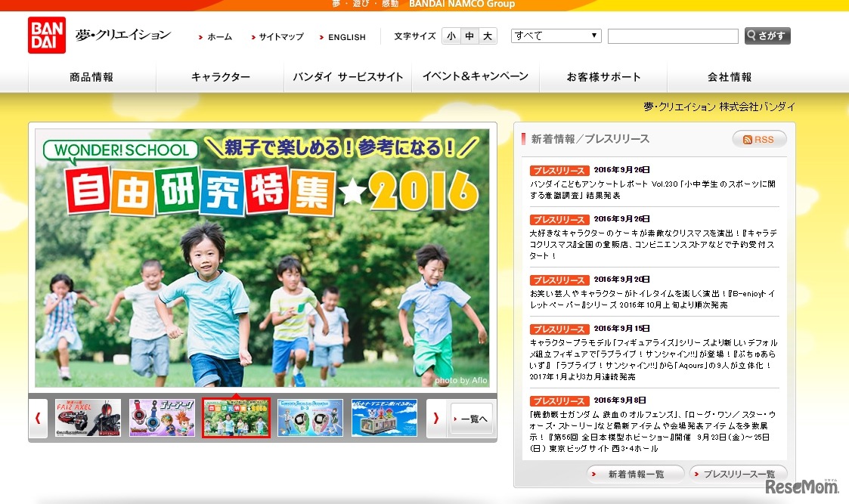Click the 自由研究特集 2016 main banner
Image resolution: width=849 pixels, height=504 pixels.
[262, 258]
